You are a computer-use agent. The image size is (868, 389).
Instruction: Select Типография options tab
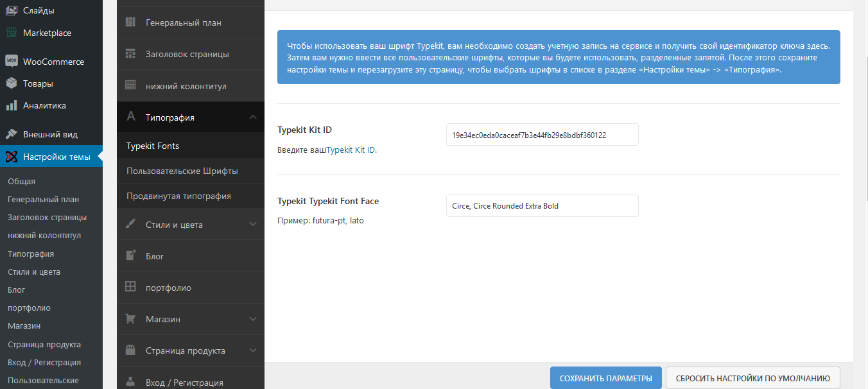pos(191,117)
